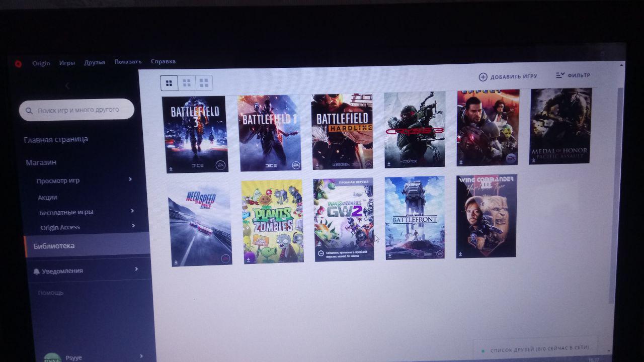Click the download icon on Battlefield Hardline tile
This screenshot has width=644, height=362.
(x=317, y=164)
